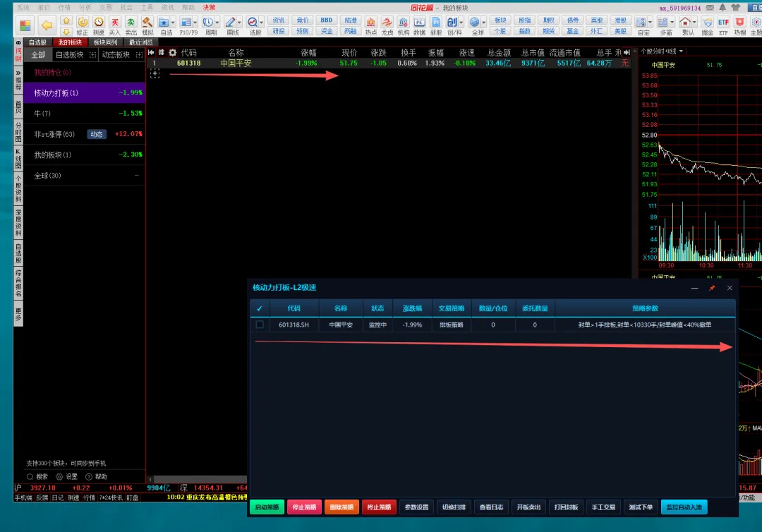The height and width of the screenshot is (532, 762).
Task: Toggle the select-all checkmark in strategy header
Action: click(260, 308)
